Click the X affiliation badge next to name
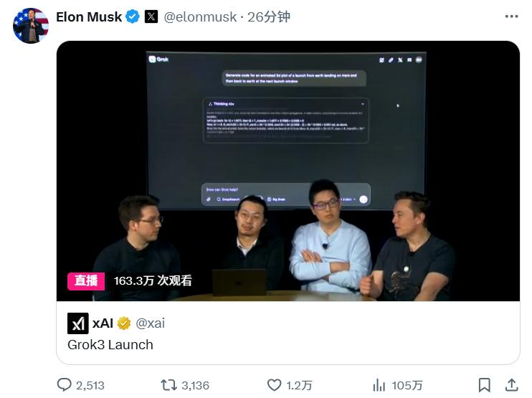The image size is (532, 398). (151, 16)
